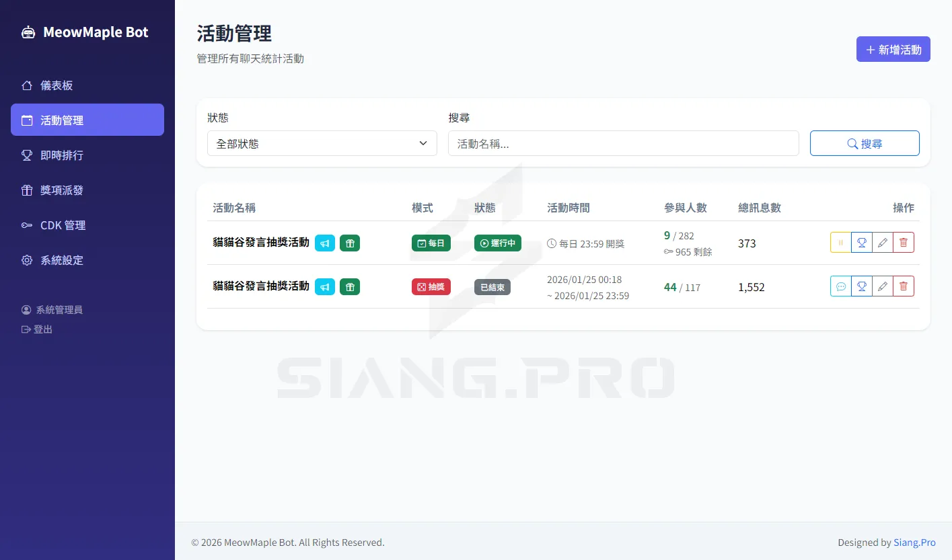Click the 新增活動 button

tap(893, 49)
